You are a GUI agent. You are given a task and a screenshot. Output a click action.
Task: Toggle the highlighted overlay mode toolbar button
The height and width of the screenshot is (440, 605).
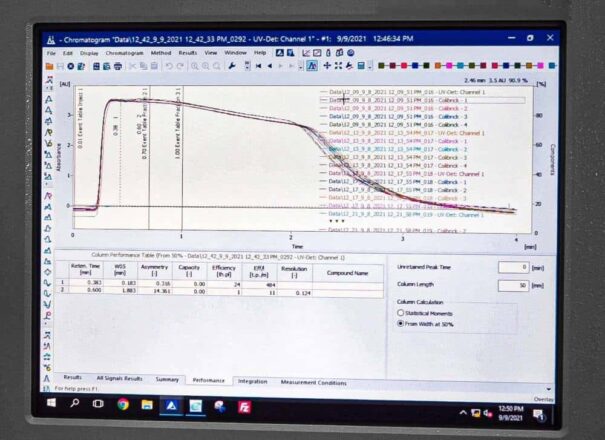[x=312, y=66]
